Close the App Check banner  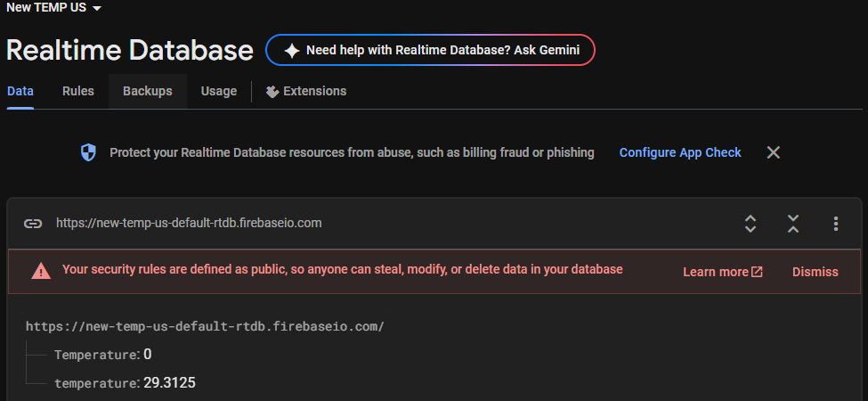coord(774,152)
